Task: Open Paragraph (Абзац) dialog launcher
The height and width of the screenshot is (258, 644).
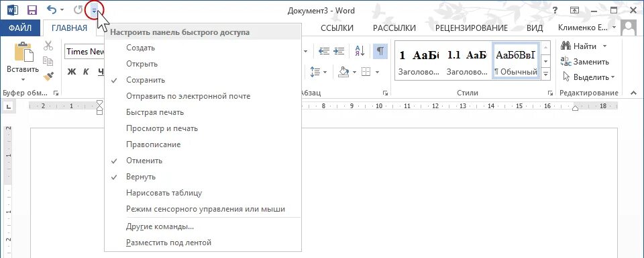Action: [x=385, y=93]
